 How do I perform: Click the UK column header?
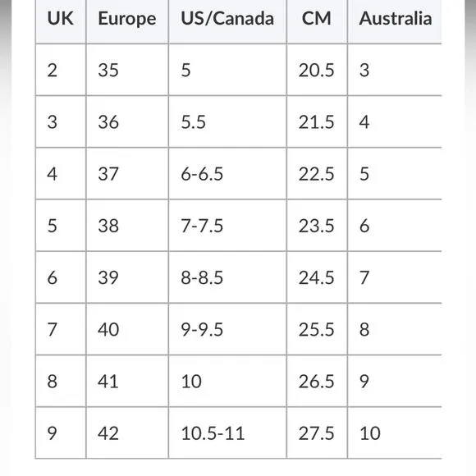click(x=61, y=21)
